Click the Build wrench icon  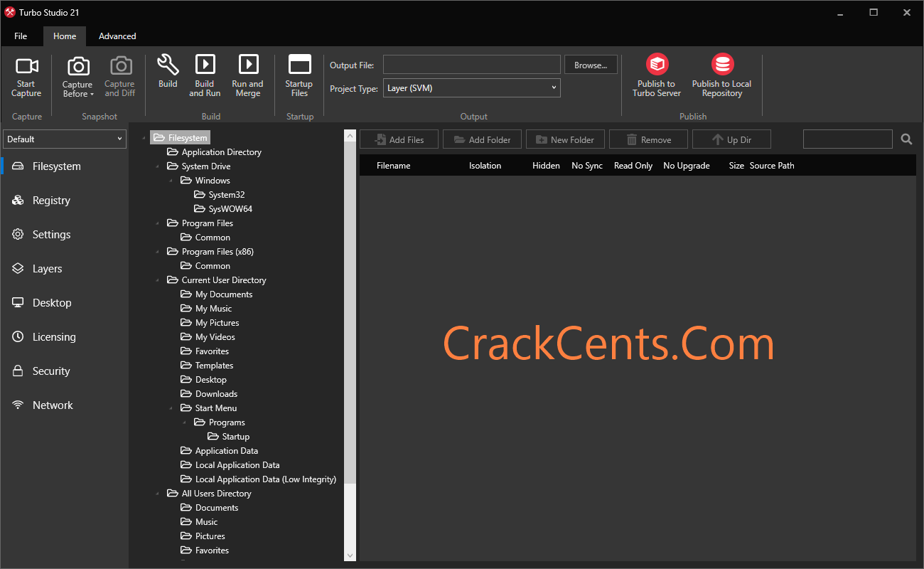click(x=168, y=65)
